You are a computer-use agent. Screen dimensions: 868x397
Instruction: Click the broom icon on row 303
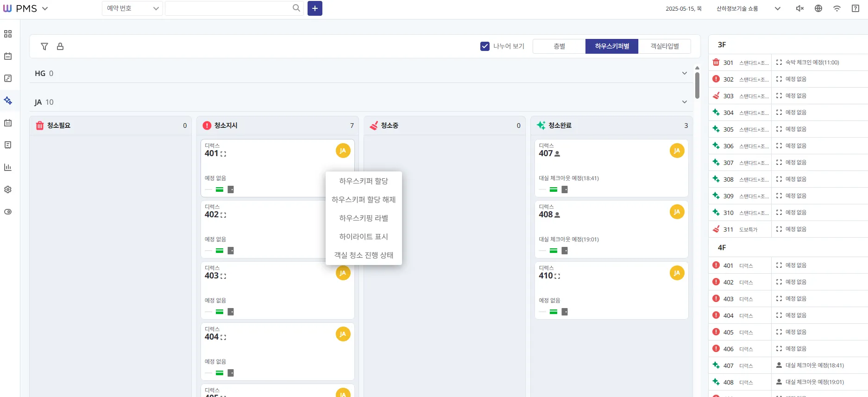716,95
